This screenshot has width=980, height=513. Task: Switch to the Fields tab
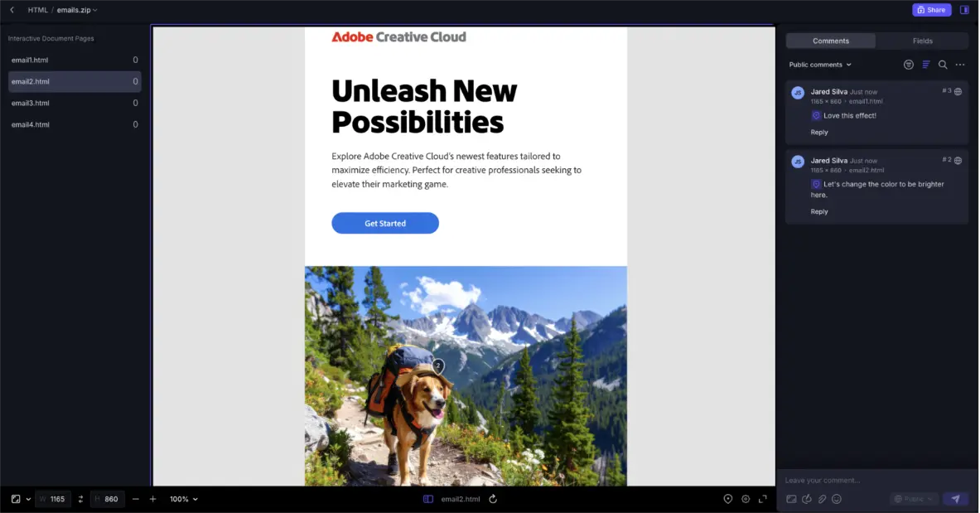click(922, 40)
